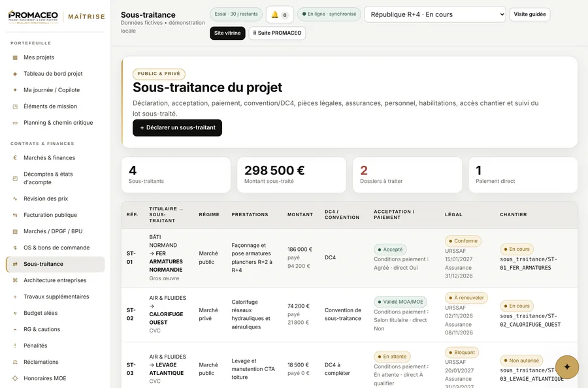Click the En ligne synchronisé status pill
588x388 pixels.
coord(329,14)
